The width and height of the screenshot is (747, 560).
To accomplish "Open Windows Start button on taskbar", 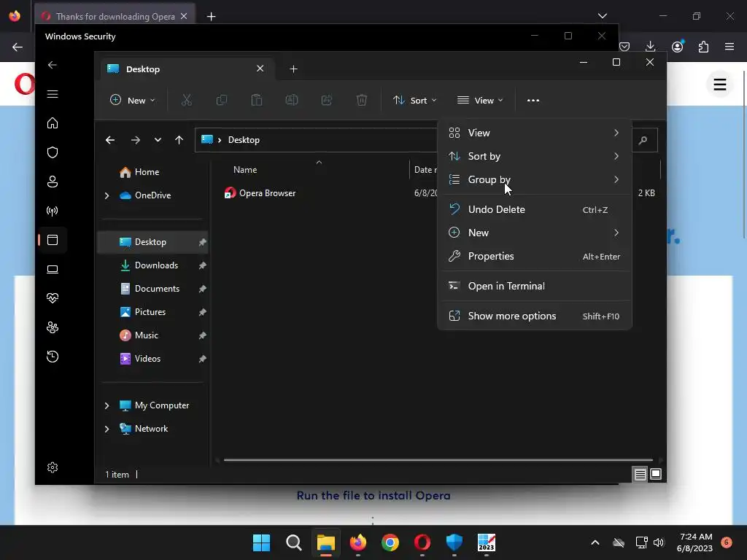I will [262, 542].
